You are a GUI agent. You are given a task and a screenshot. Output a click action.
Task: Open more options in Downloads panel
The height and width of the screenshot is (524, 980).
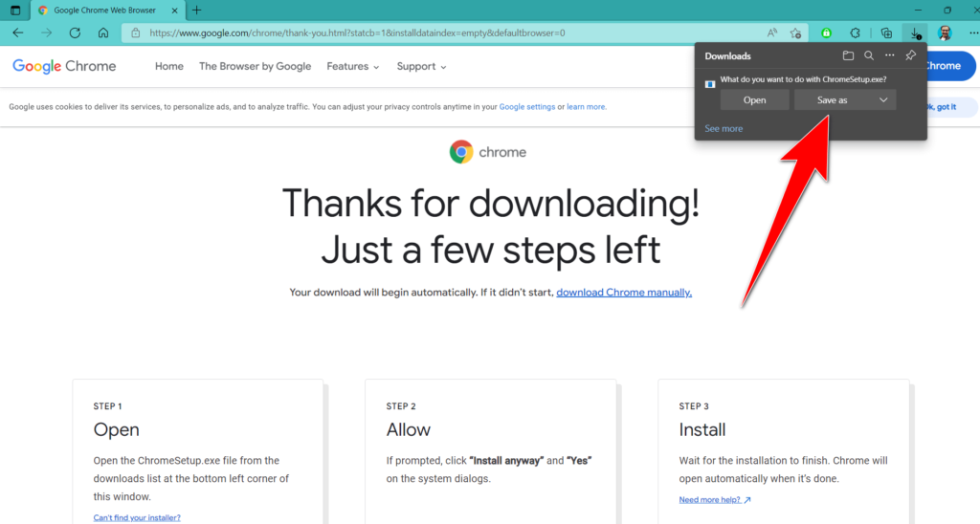[x=889, y=55]
